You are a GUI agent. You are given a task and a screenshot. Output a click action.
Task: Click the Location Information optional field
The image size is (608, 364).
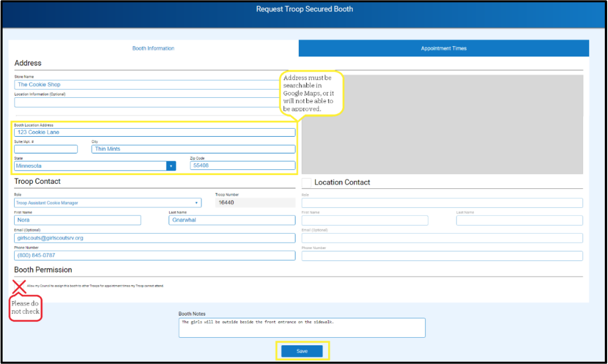click(147, 102)
